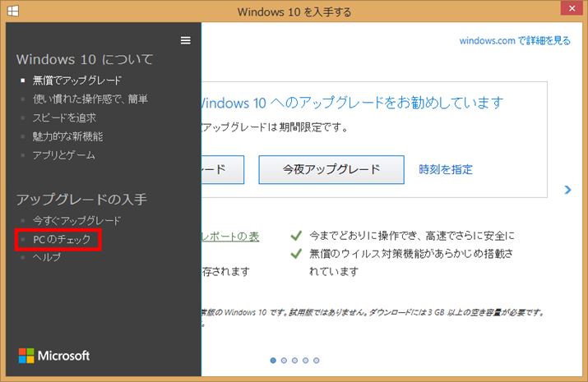Select 無償でアップグレード in the sidebar
This screenshot has height=382, width=588.
pos(77,81)
